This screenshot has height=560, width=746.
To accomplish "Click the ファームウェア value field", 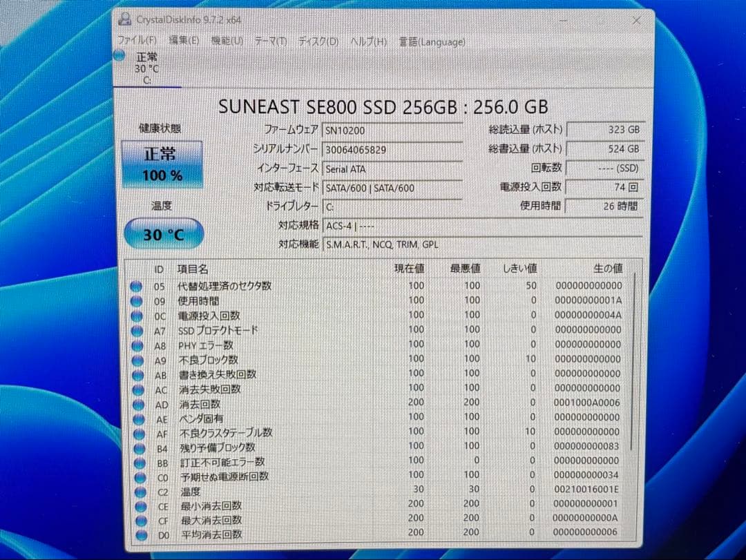I will (392, 129).
